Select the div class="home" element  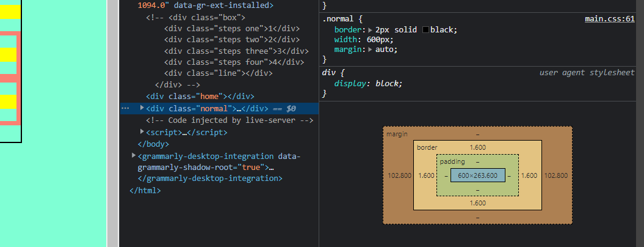200,97
